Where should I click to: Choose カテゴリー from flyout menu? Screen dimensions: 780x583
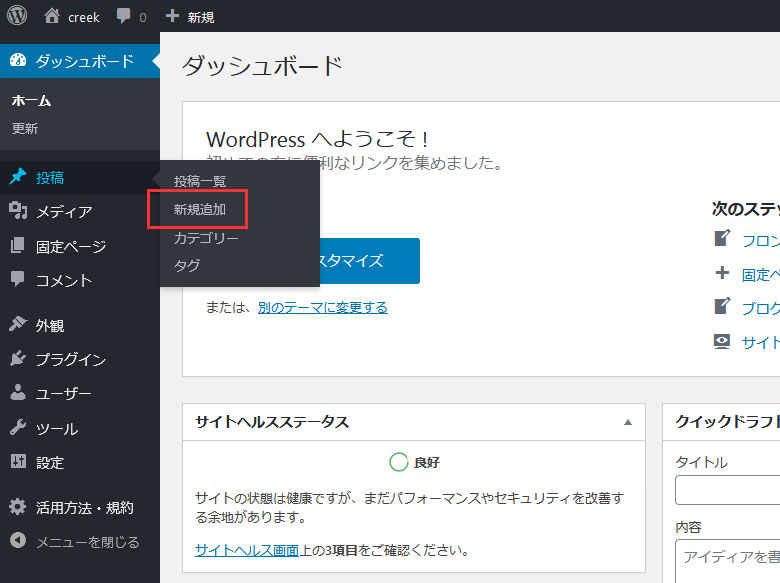pos(205,238)
